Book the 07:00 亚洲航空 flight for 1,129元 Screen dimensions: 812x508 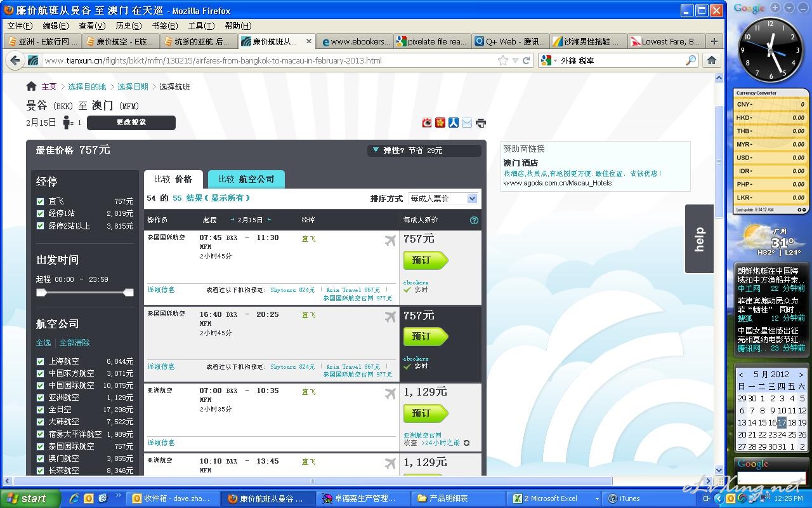pyautogui.click(x=426, y=413)
